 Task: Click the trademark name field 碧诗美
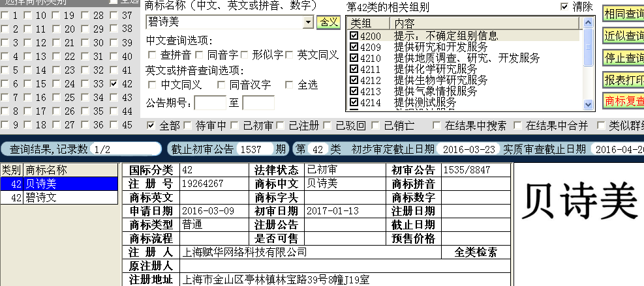coord(224,22)
